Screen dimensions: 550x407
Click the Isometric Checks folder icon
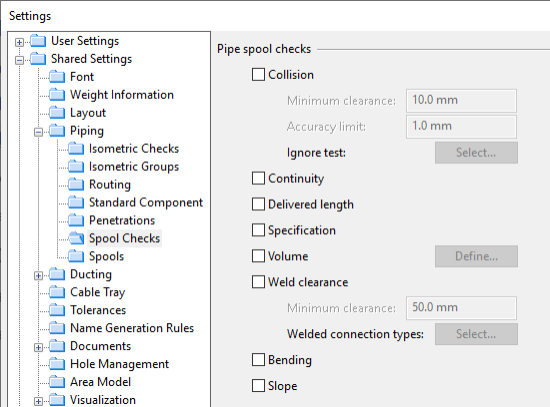click(76, 148)
